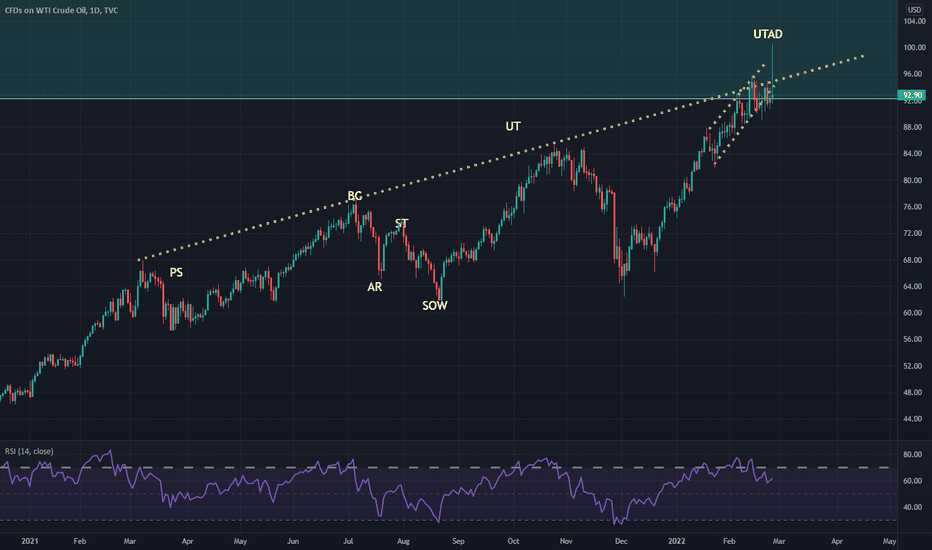
Task: Click the 44.00 price axis label
Action: click(x=914, y=419)
